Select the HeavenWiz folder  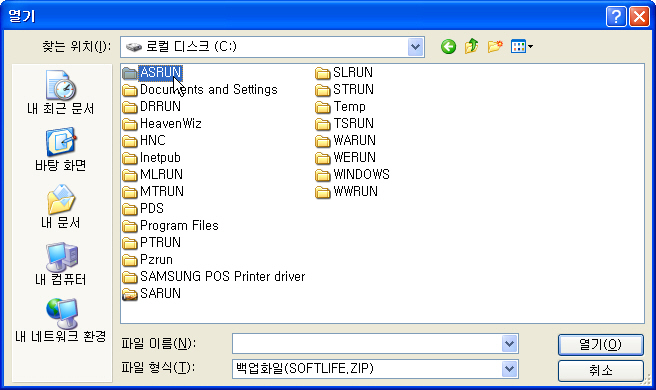(x=162, y=124)
